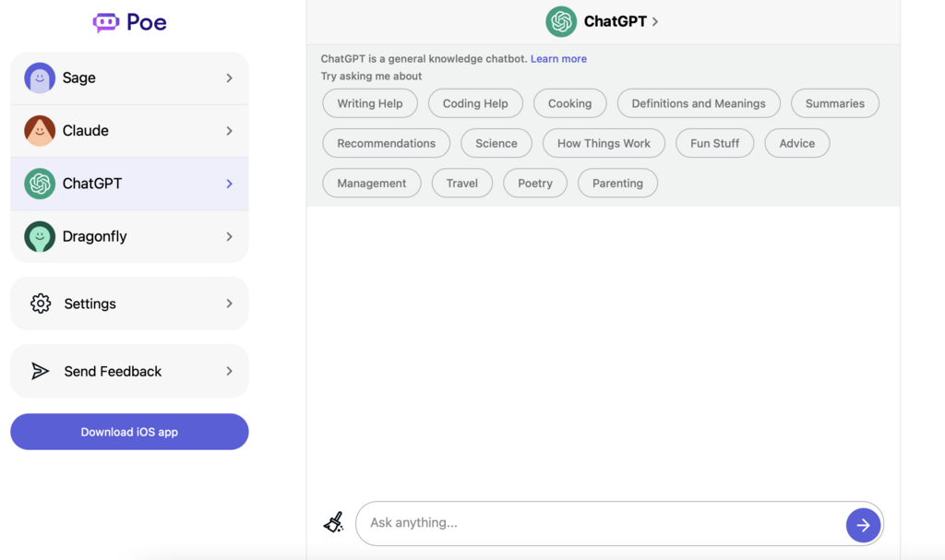This screenshot has height=560, width=945.
Task: Expand the Dragonfly row chevron
Action: [x=229, y=236]
